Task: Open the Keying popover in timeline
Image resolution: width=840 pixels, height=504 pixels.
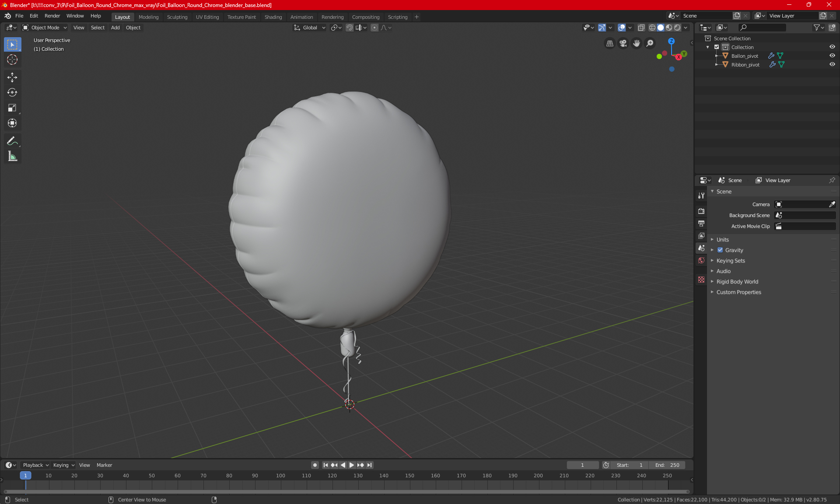Action: pyautogui.click(x=63, y=465)
